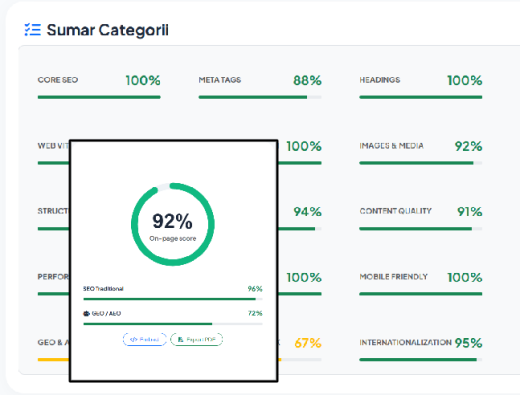Click the INTERNATIONALIZATION progress bar
This screenshot has width=520, height=395.
coord(421,360)
